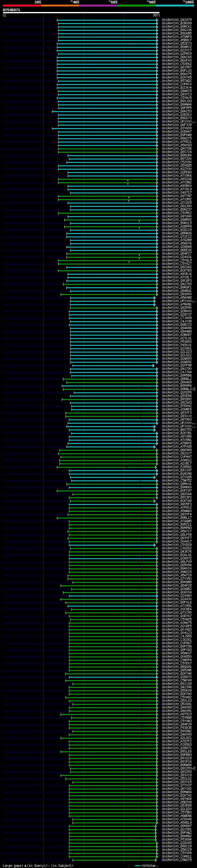197x868 pixels.
Task: Open hit UniRef100_B2WS89 label
Action: (177, 23)
